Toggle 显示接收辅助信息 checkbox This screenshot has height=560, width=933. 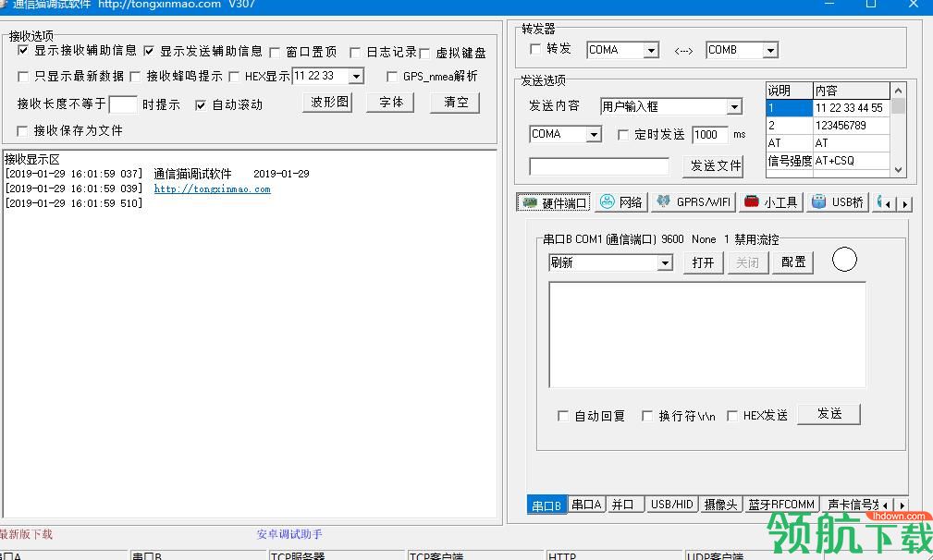[x=22, y=51]
